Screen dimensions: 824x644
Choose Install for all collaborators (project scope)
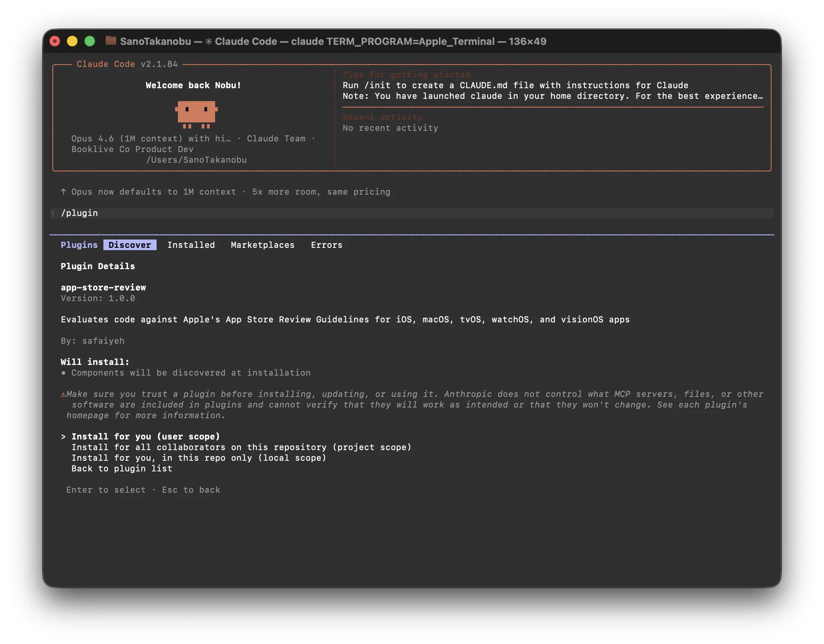[241, 447]
